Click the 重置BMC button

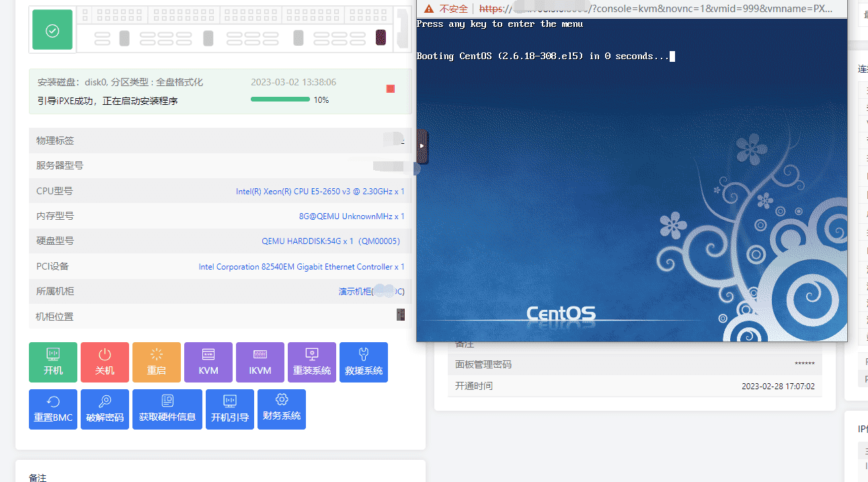[53, 409]
